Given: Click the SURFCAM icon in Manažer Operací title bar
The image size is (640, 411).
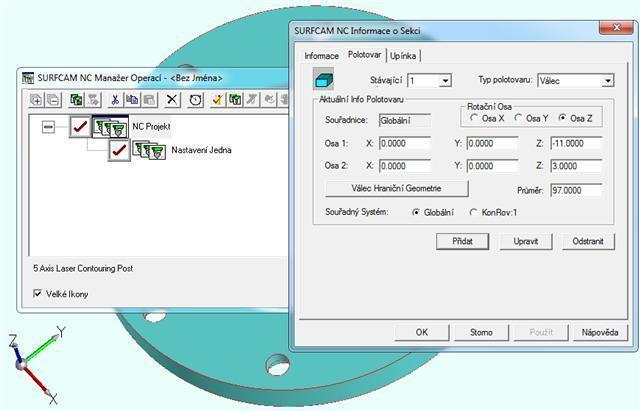Looking at the screenshot, I should tap(28, 78).
